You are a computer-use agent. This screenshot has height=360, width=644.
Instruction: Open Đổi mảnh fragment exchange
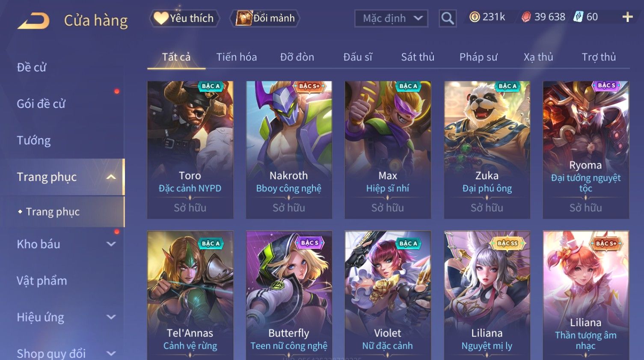(265, 18)
